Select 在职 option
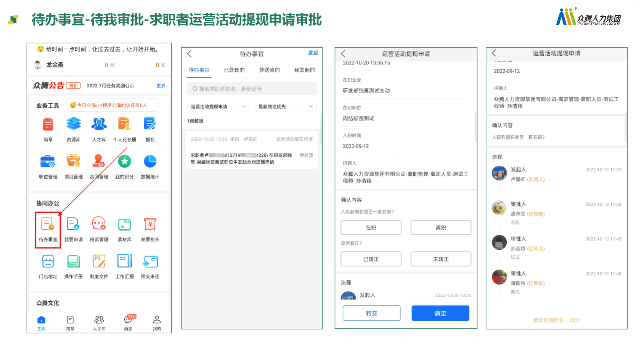The width and height of the screenshot is (644, 360). click(x=371, y=227)
